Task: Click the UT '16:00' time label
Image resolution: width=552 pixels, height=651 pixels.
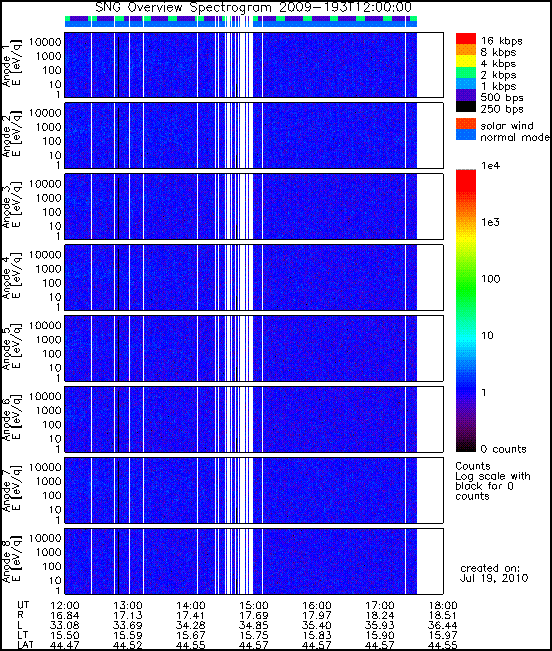Action: pyautogui.click(x=317, y=605)
